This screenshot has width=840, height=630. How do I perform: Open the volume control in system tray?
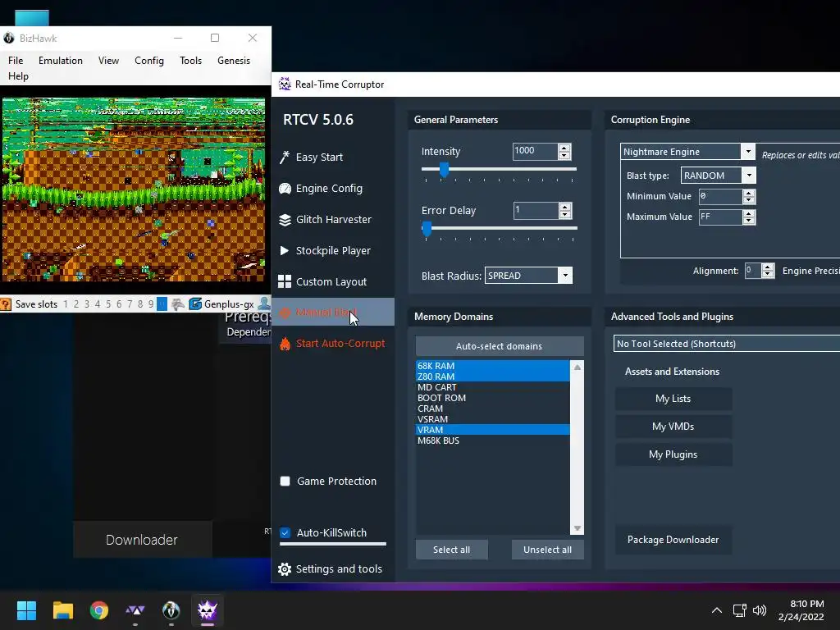759,610
